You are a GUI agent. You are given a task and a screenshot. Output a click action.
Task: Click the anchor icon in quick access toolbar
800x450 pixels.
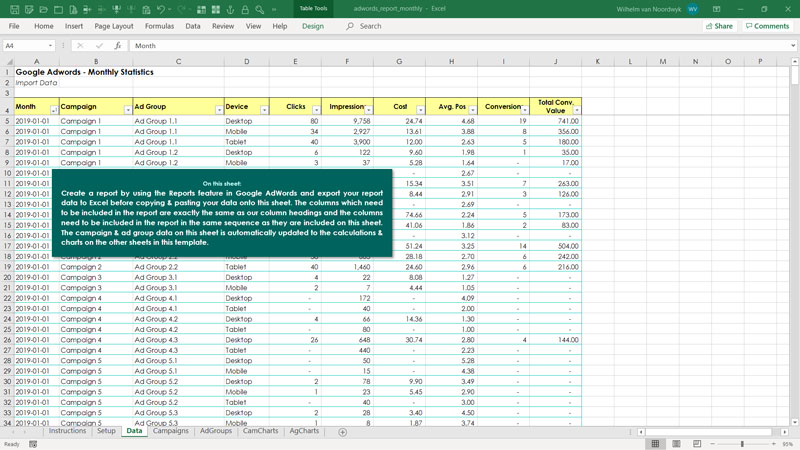pyautogui.click(x=231, y=9)
